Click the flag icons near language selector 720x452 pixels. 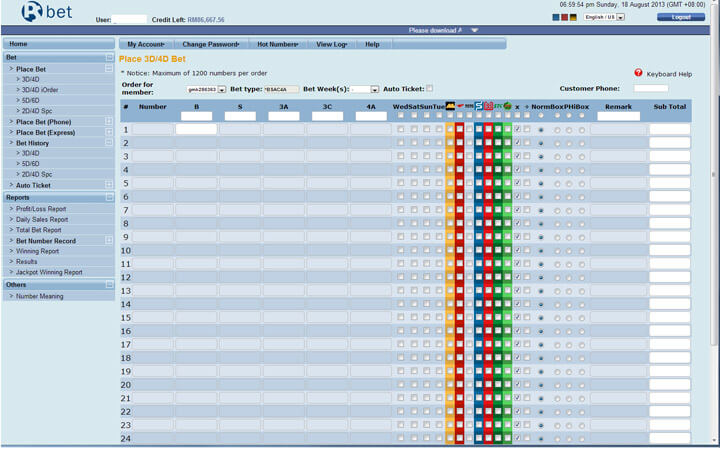tap(566, 17)
